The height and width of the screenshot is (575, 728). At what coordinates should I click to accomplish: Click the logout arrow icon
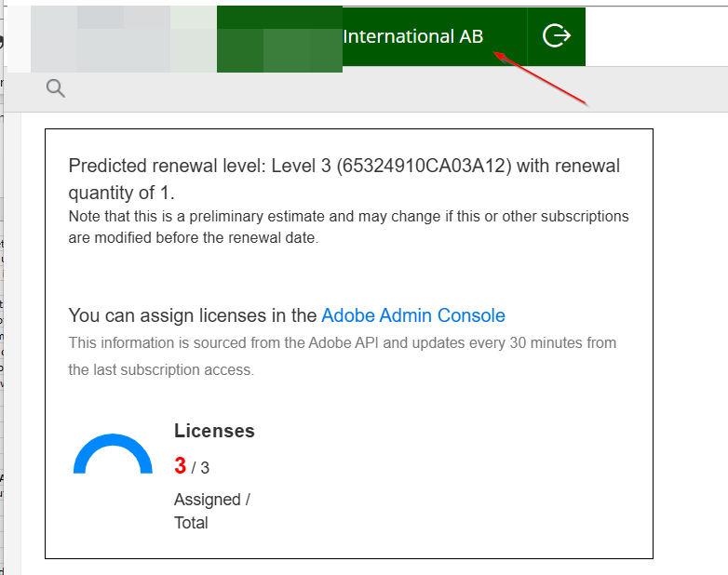(556, 36)
